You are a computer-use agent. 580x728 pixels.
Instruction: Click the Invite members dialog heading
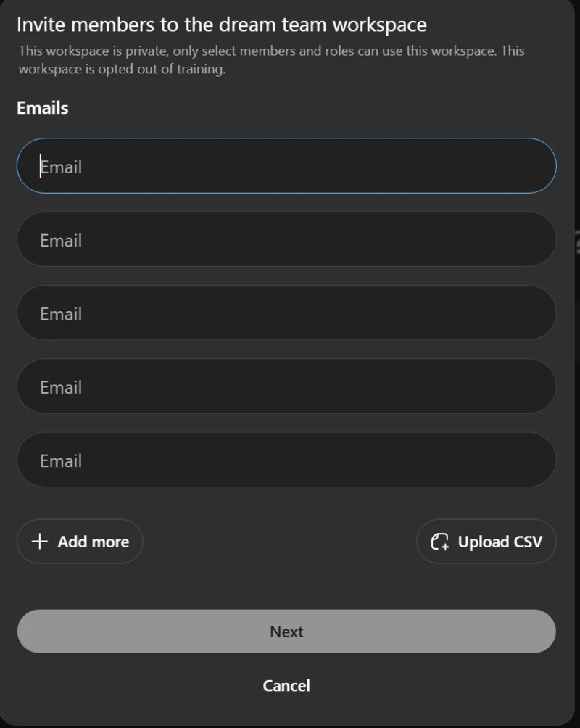221,25
